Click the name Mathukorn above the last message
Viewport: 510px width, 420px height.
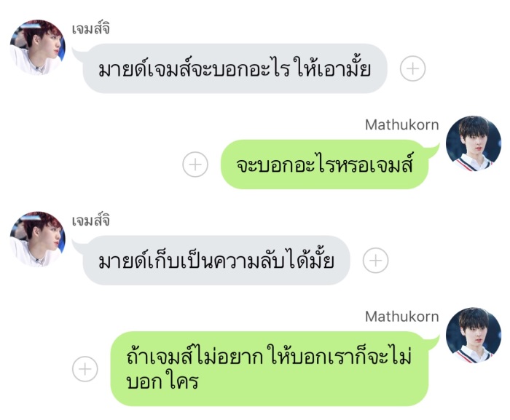[x=401, y=317]
